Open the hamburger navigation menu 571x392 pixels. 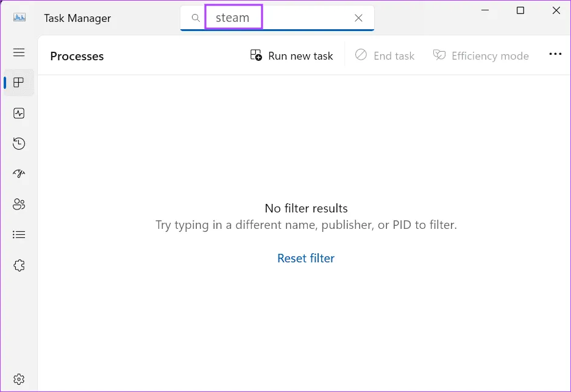(x=19, y=52)
